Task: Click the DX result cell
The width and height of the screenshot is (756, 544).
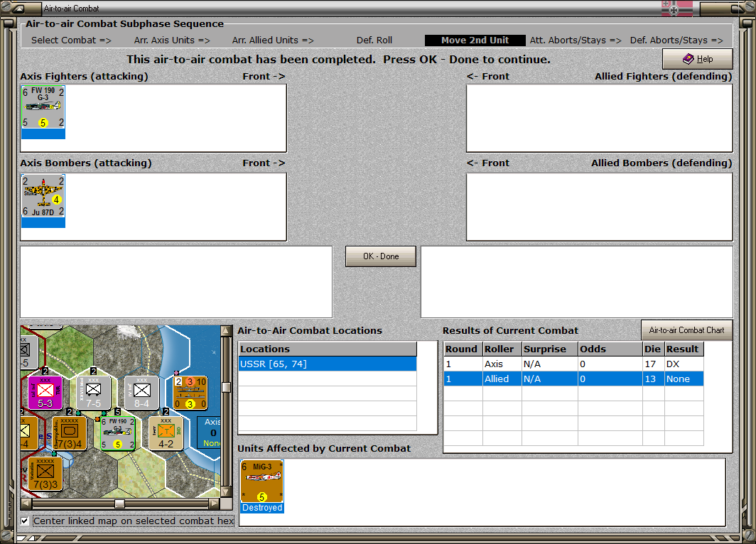Action: (x=684, y=364)
